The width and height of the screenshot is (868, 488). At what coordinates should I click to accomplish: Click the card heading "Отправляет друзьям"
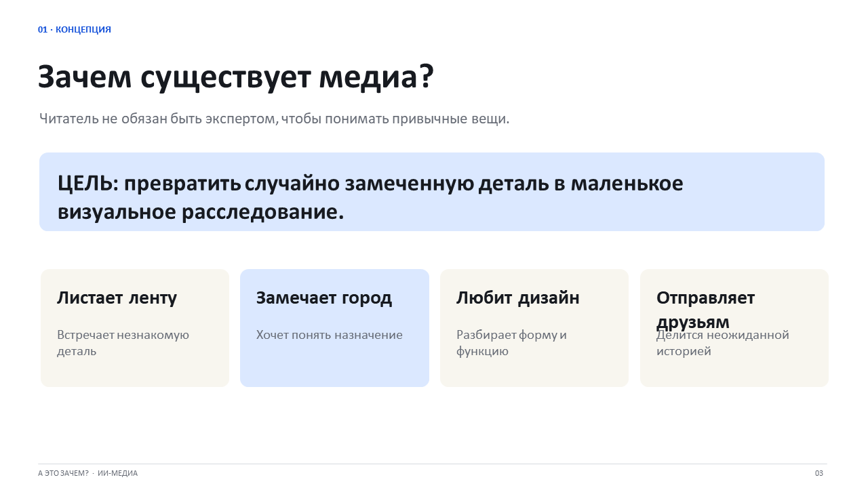[706, 310]
